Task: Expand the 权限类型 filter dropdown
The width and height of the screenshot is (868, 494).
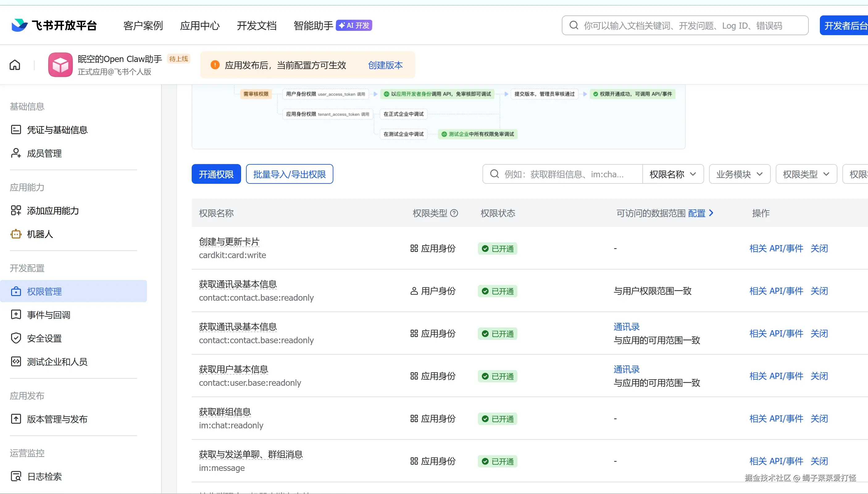Action: point(806,174)
